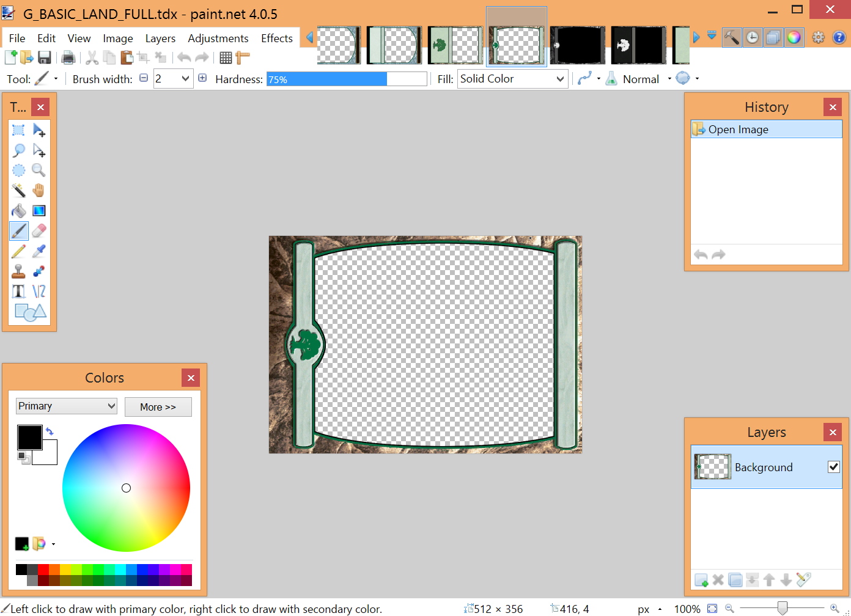
Task: Swap primary and secondary colors
Action: [50, 431]
